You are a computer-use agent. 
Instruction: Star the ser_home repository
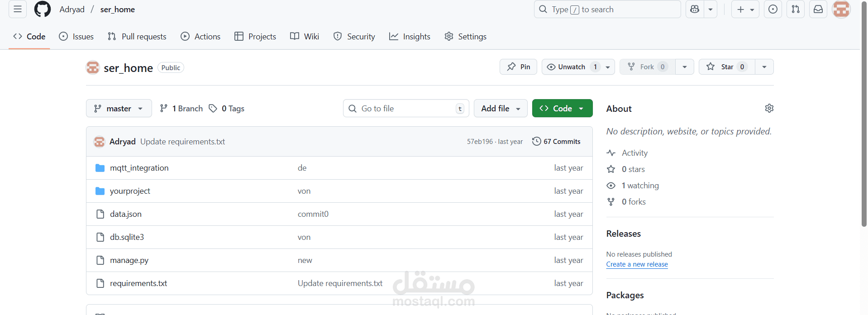tap(727, 67)
